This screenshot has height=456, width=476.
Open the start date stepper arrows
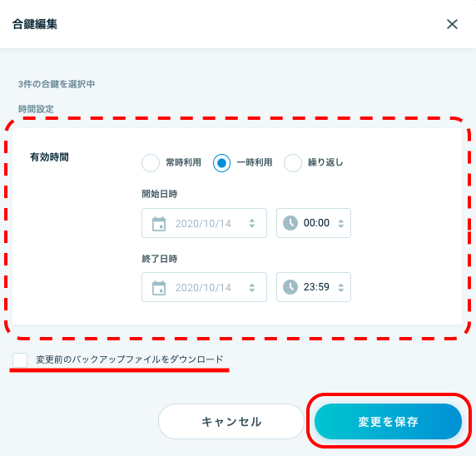(x=251, y=224)
